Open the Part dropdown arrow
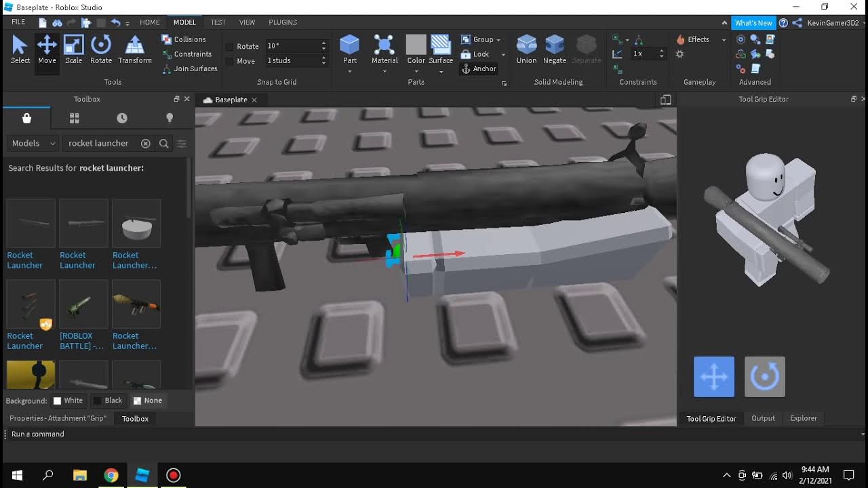The image size is (868, 488). click(x=349, y=71)
